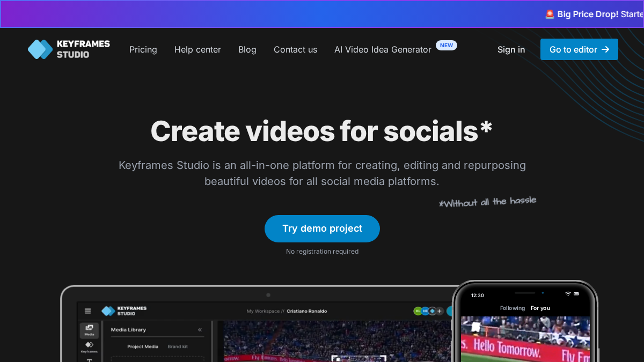Click the NEW badge beside AI Video Idea Generator

(447, 45)
